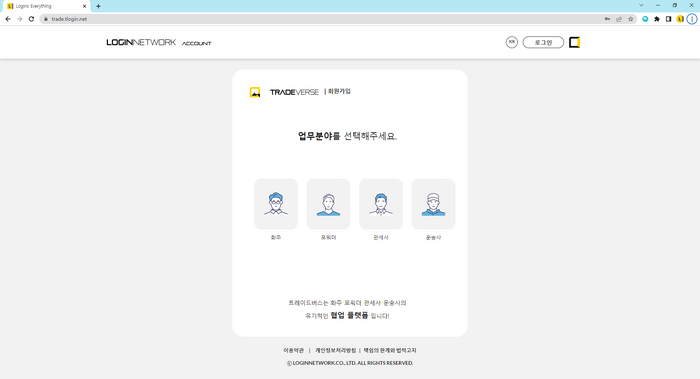
Task: Click the LOGINNETWORK logo
Action: (x=141, y=42)
